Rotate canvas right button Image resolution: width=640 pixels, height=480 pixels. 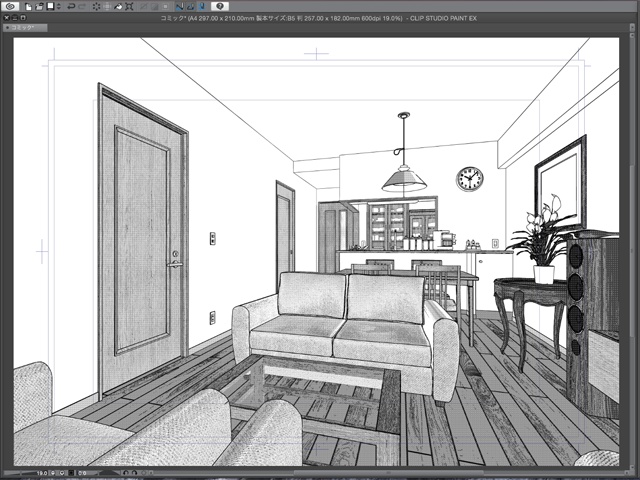click(134, 473)
